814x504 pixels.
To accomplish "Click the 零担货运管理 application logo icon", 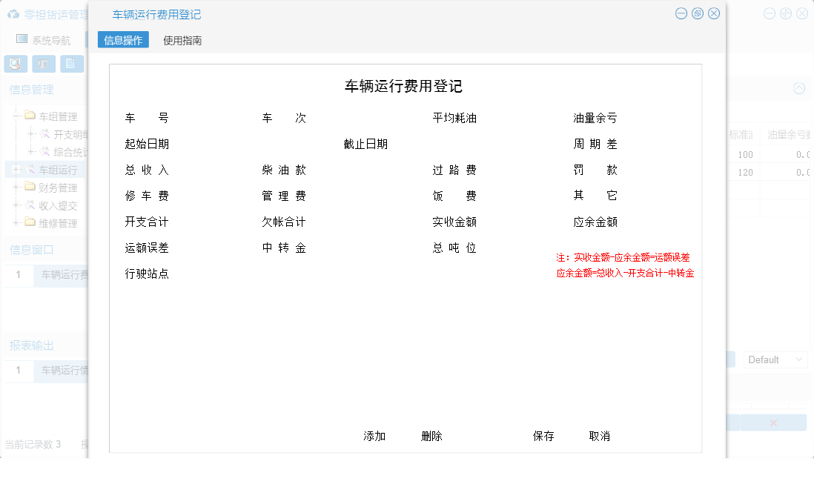I will (x=13, y=13).
